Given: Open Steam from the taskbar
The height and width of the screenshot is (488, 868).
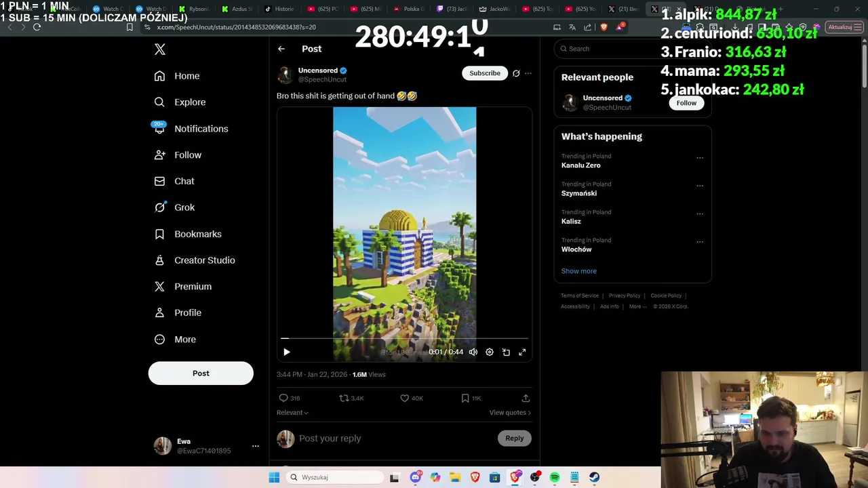Looking at the screenshot, I should click(x=594, y=477).
